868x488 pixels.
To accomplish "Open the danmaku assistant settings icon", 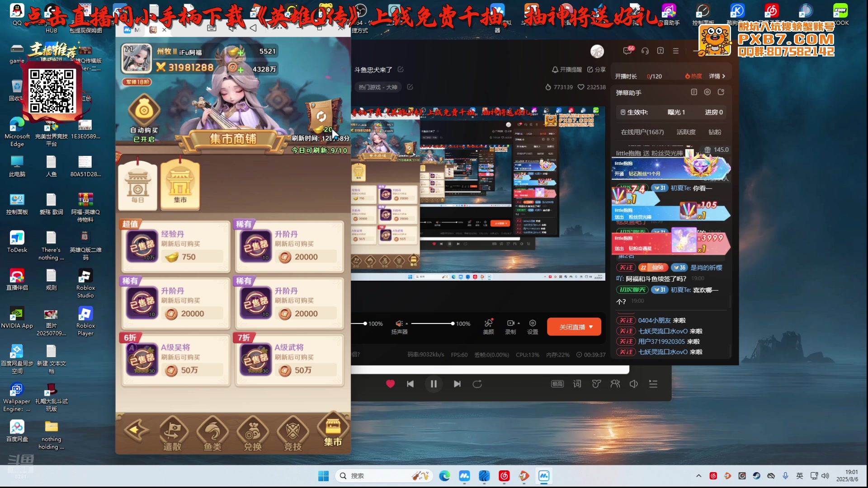I will click(x=708, y=92).
